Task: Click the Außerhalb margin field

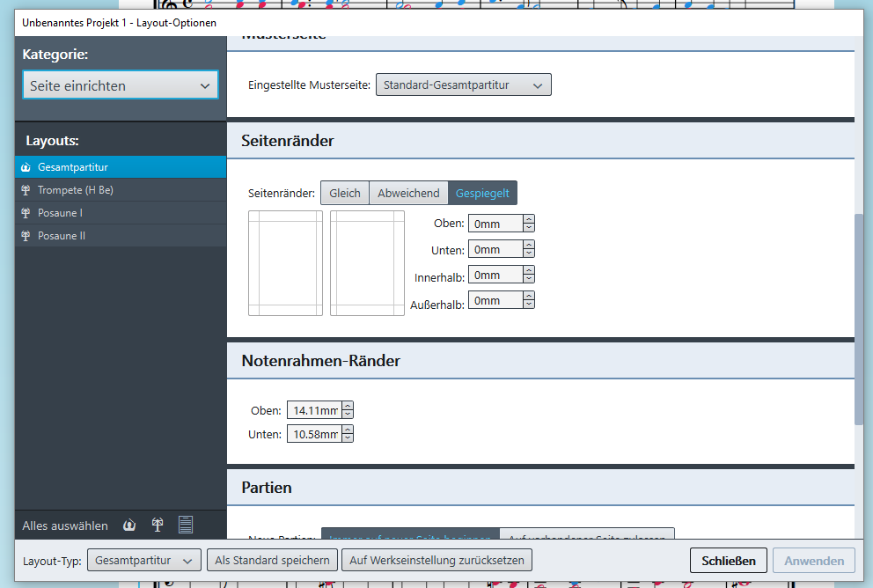Action: (495, 300)
